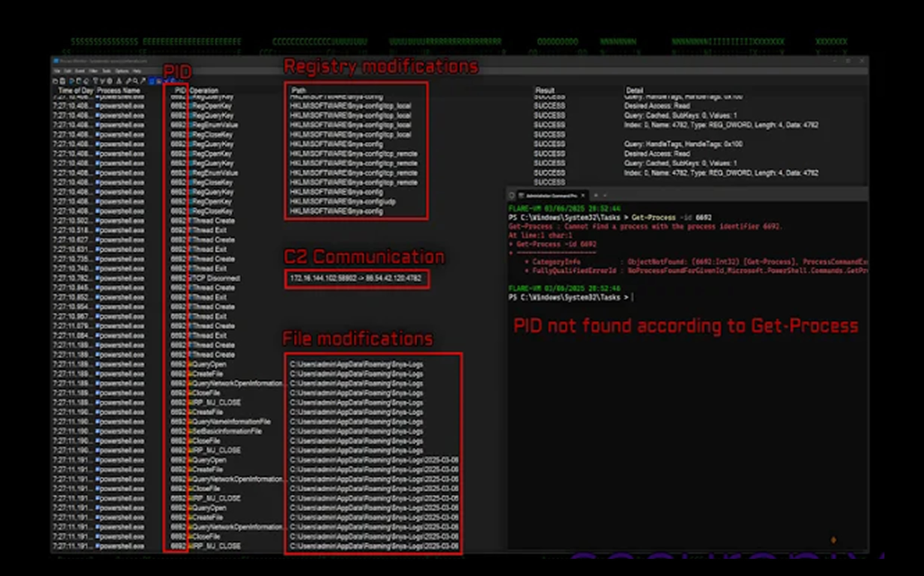Toggle the Capture events icon
The image size is (924, 576).
tap(71, 81)
